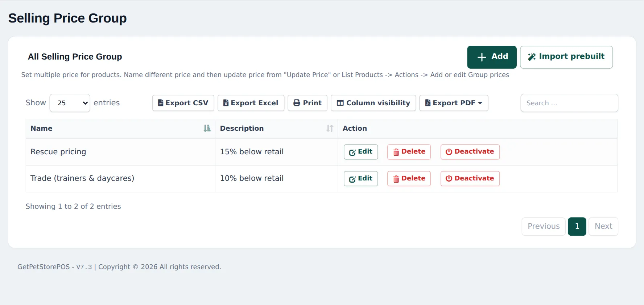Click the Action column header

tap(478, 129)
